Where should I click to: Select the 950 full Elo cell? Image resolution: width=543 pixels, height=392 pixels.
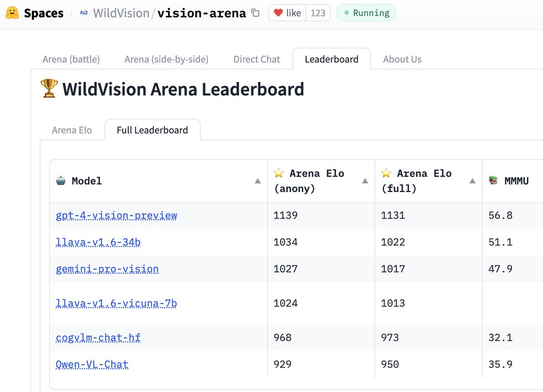pyautogui.click(x=429, y=364)
